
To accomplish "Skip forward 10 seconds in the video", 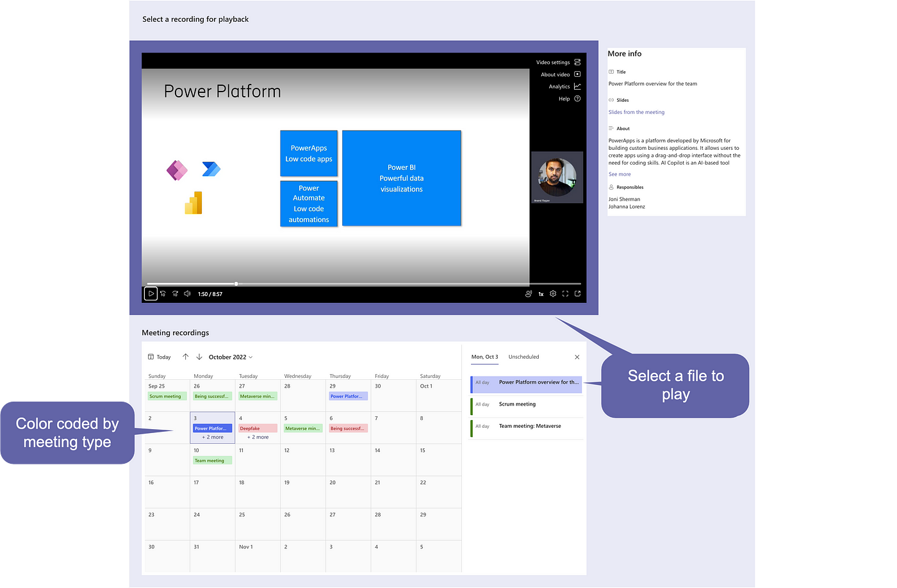I will (x=175, y=294).
